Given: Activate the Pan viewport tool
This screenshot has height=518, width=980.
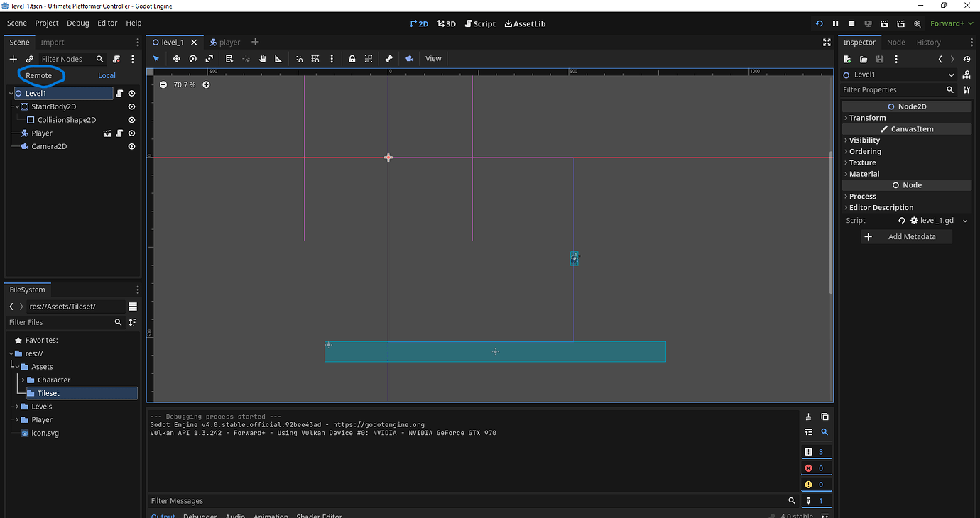Looking at the screenshot, I should [261, 58].
